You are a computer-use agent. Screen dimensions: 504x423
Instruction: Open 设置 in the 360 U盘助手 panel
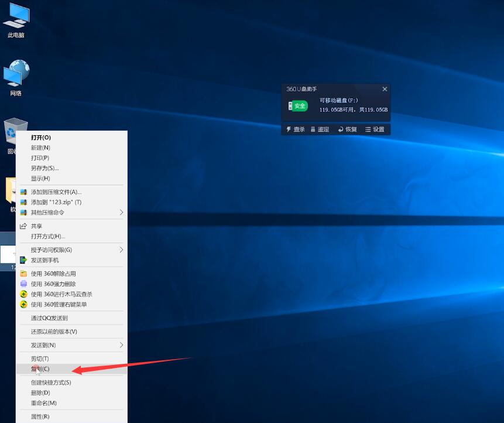click(375, 129)
